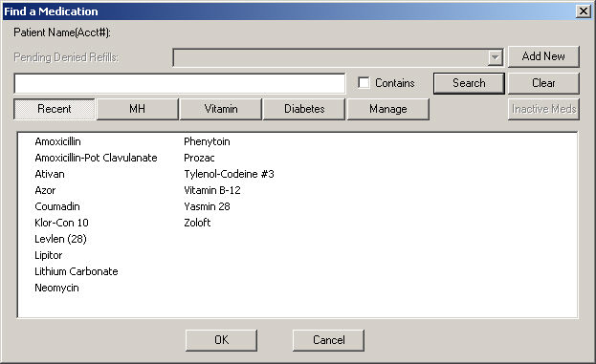Focus the medication search text field
The image size is (596, 364).
(x=180, y=83)
